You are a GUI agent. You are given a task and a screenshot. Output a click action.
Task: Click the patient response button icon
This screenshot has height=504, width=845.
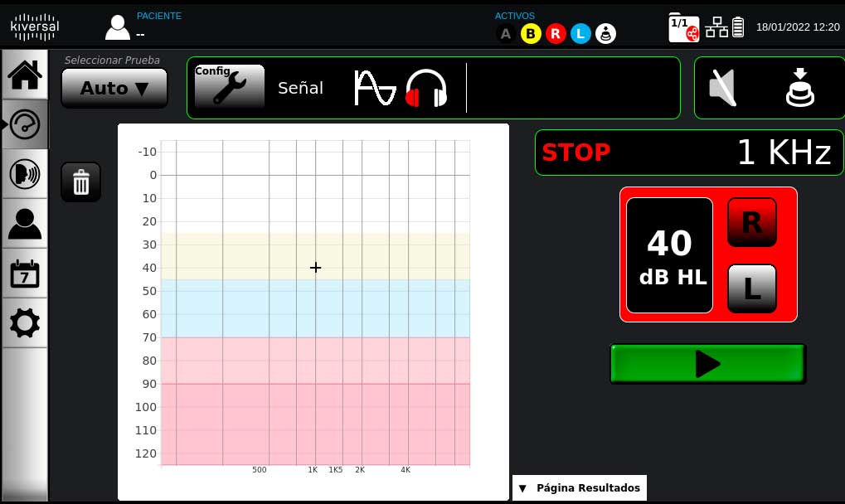click(x=800, y=88)
